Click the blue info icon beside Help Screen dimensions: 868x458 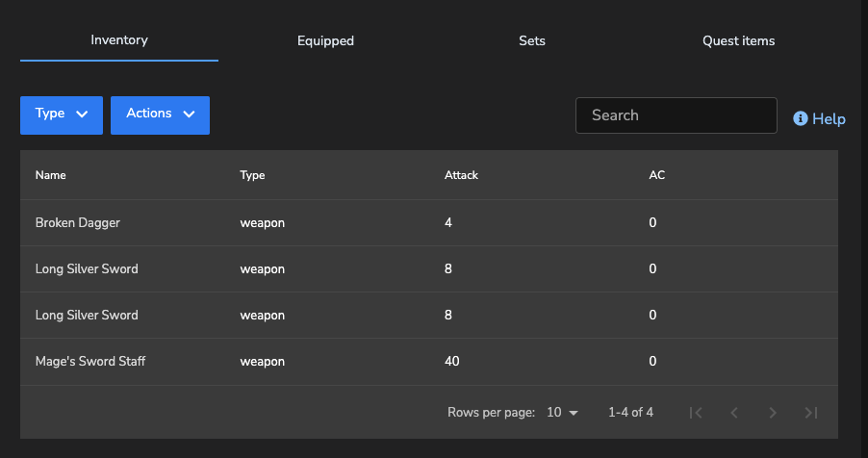tap(801, 118)
